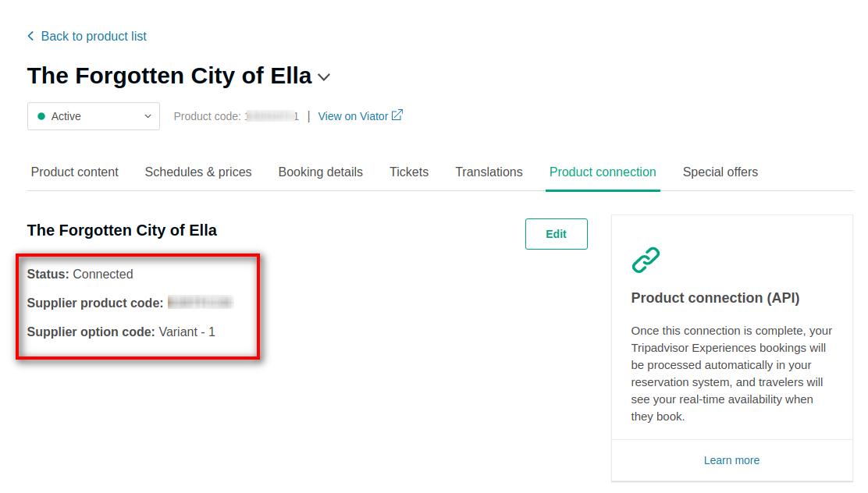Click the Product connection (API) heading
The width and height of the screenshot is (868, 493).
point(715,298)
